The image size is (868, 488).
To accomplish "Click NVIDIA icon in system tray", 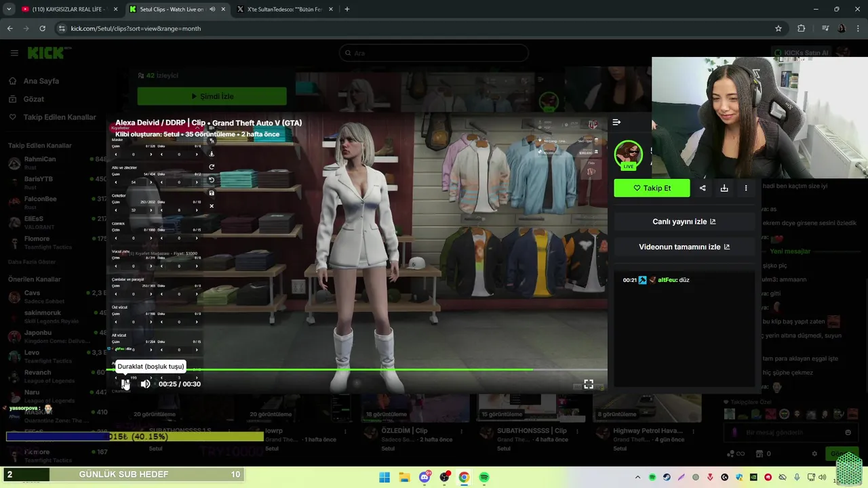I will (753, 477).
